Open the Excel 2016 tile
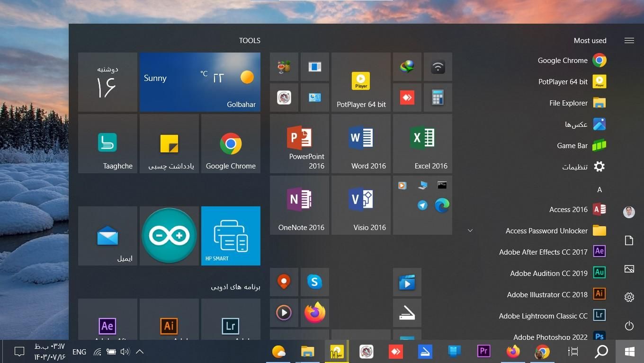 point(422,143)
